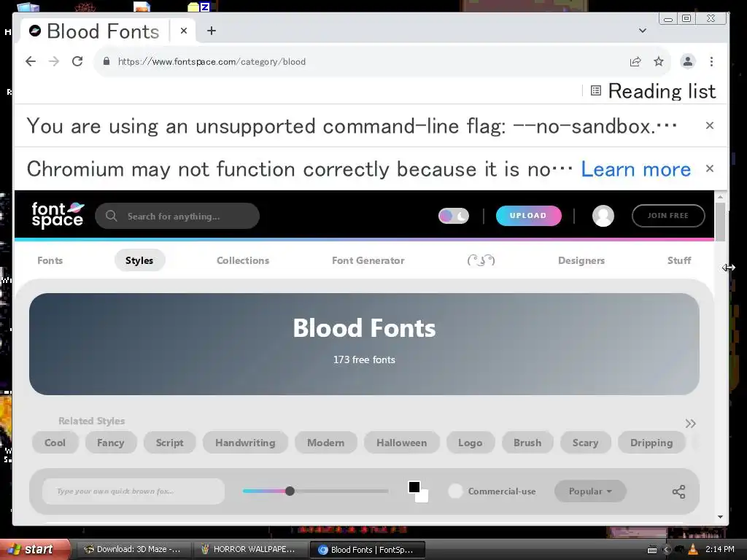Open a new browser tab

click(x=212, y=31)
